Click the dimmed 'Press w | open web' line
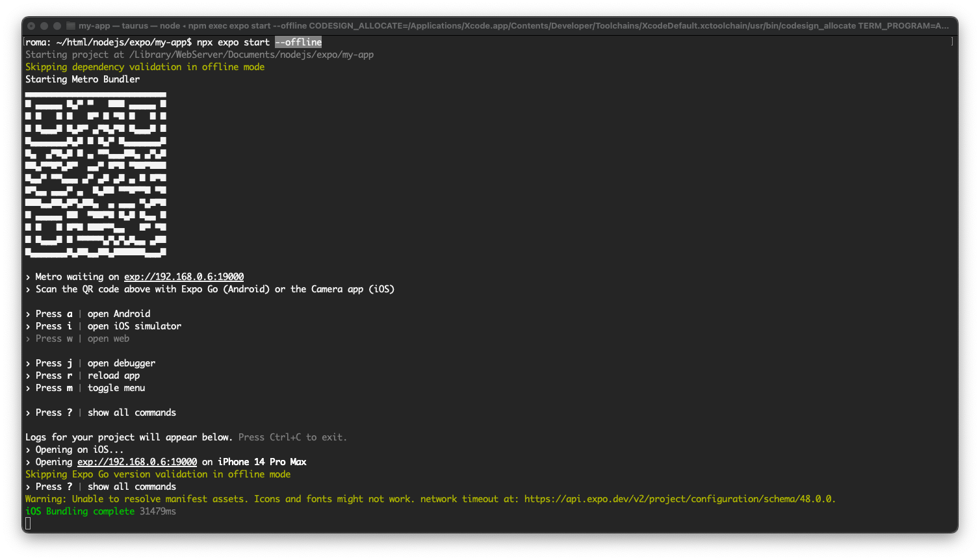The width and height of the screenshot is (980, 560). point(77,338)
